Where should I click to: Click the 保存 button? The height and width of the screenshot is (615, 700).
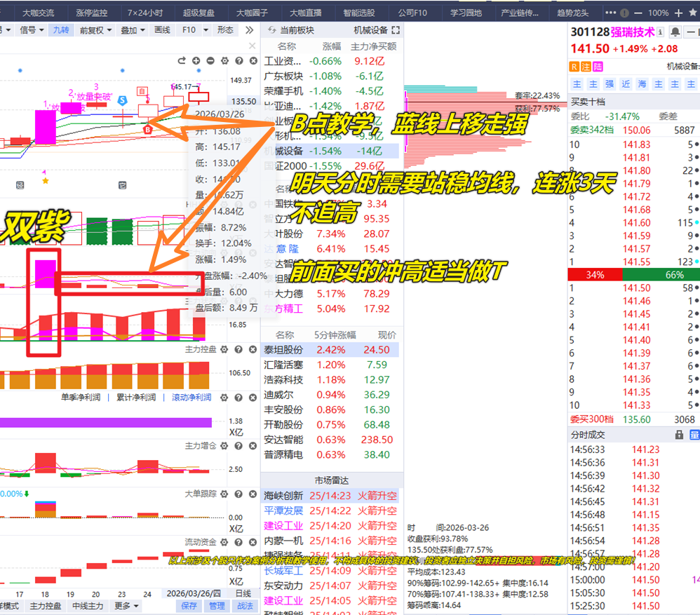189,606
